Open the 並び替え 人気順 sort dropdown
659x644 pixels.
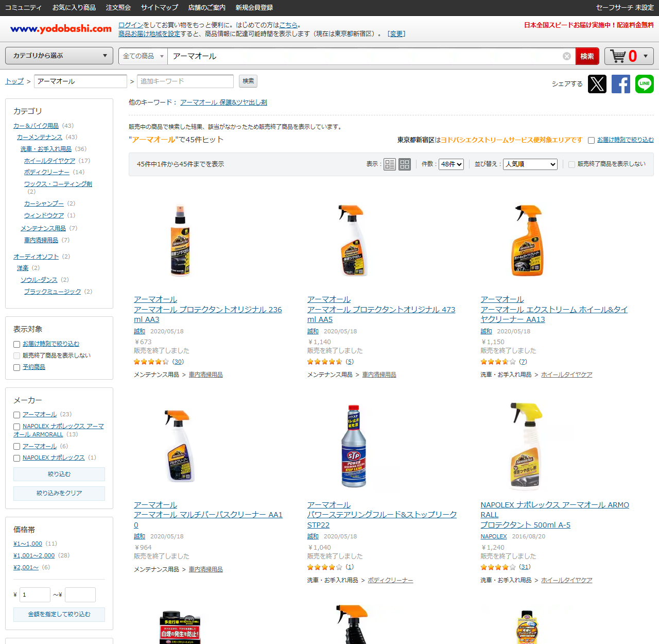pos(530,164)
